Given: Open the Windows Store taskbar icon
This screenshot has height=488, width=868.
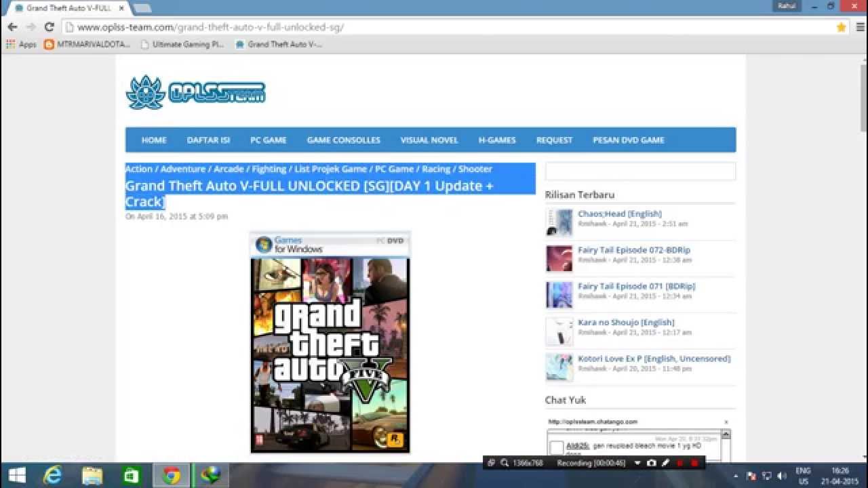Looking at the screenshot, I should click(132, 476).
